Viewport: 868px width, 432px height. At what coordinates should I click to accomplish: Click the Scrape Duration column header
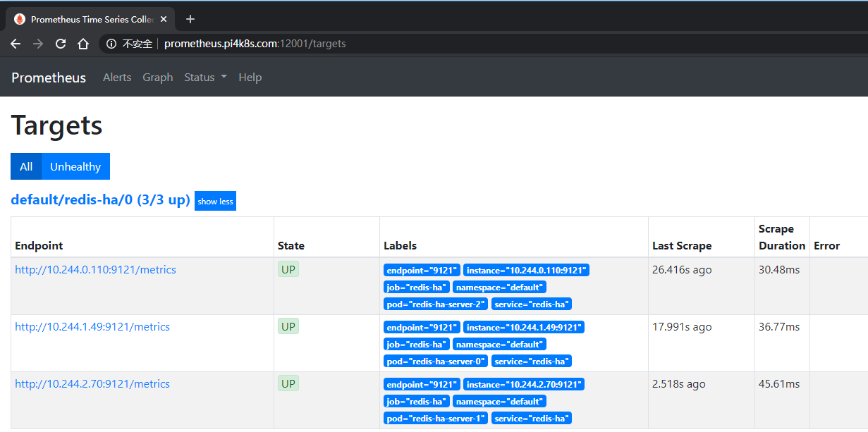[782, 237]
